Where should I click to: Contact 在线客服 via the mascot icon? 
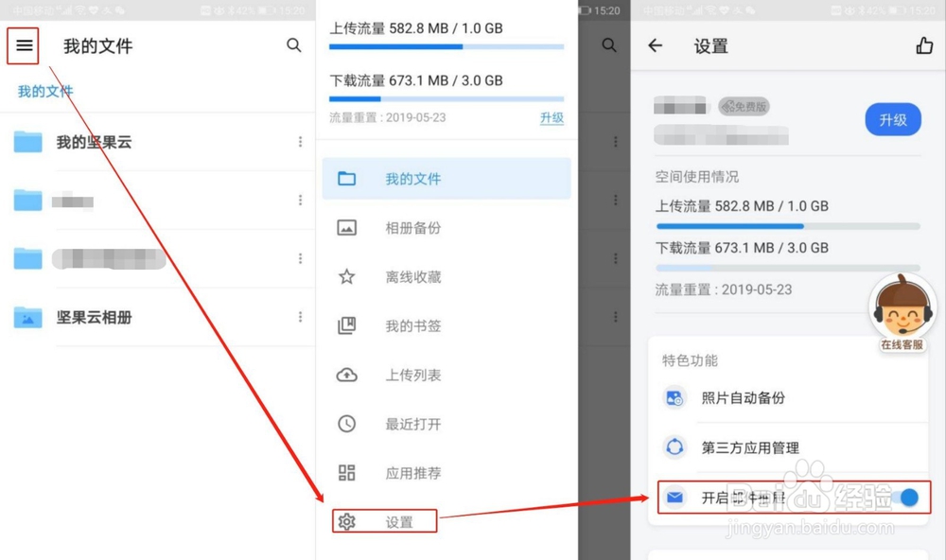(902, 310)
